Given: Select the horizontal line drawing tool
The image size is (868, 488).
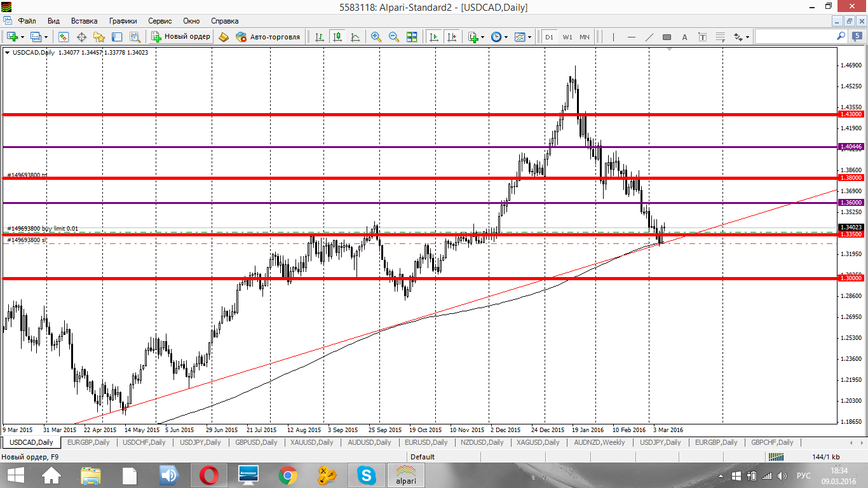Looking at the screenshot, I should tap(631, 37).
